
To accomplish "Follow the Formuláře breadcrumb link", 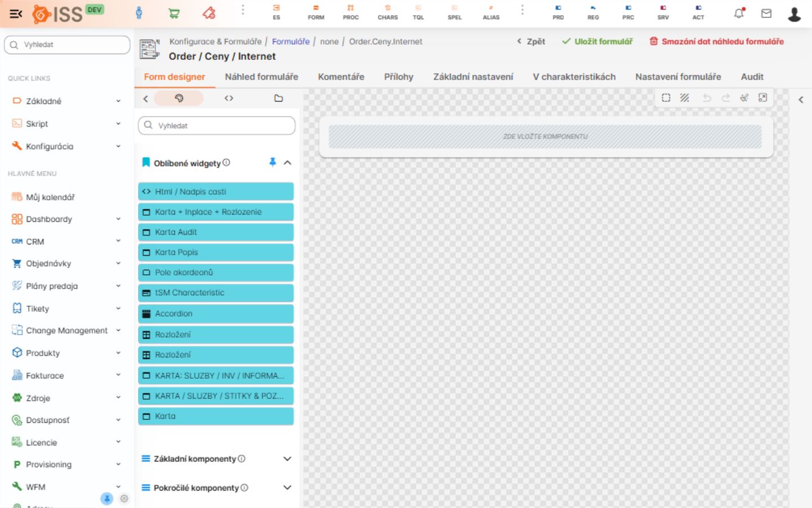I will (x=290, y=41).
